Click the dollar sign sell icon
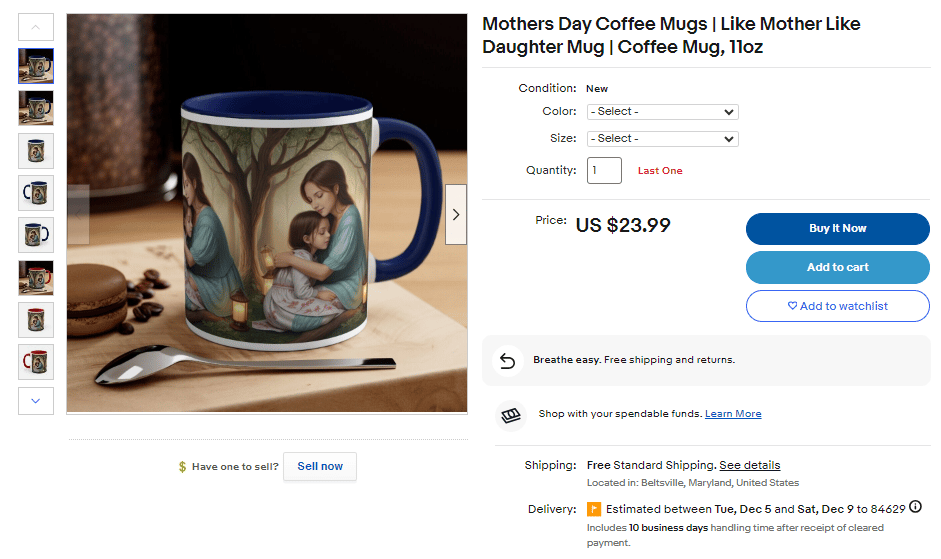 coord(182,467)
